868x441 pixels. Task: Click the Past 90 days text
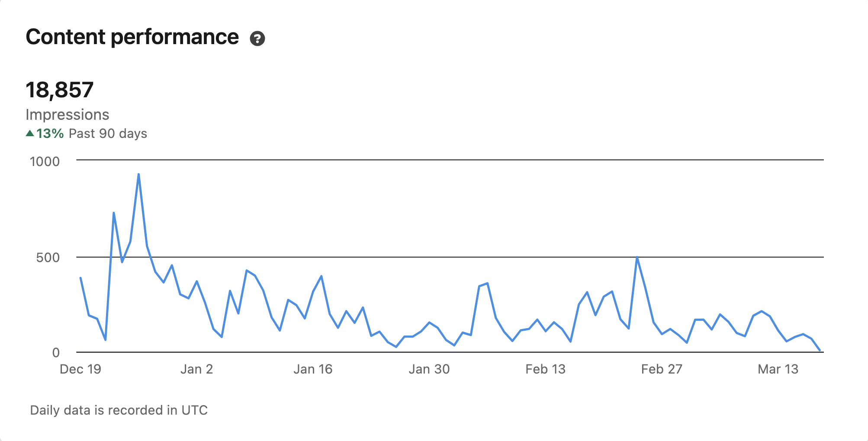click(x=108, y=134)
